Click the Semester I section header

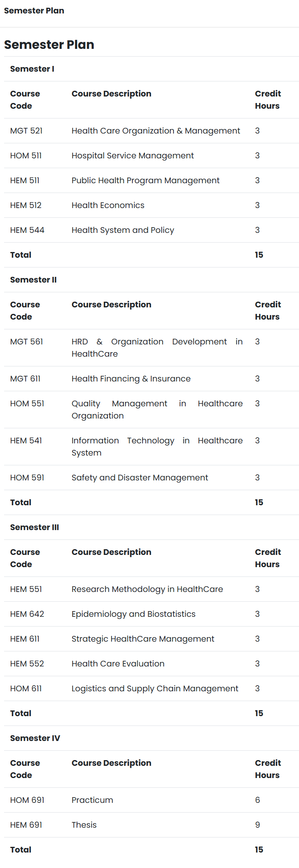32,69
